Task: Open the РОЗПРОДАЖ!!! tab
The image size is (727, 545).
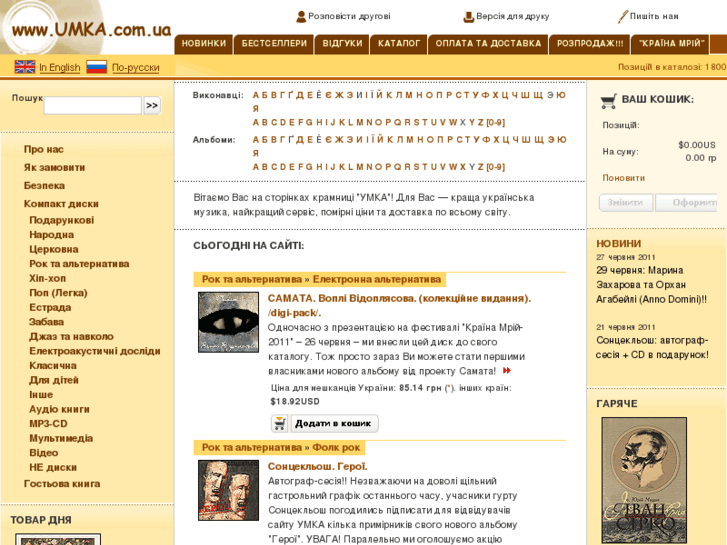Action: (590, 44)
